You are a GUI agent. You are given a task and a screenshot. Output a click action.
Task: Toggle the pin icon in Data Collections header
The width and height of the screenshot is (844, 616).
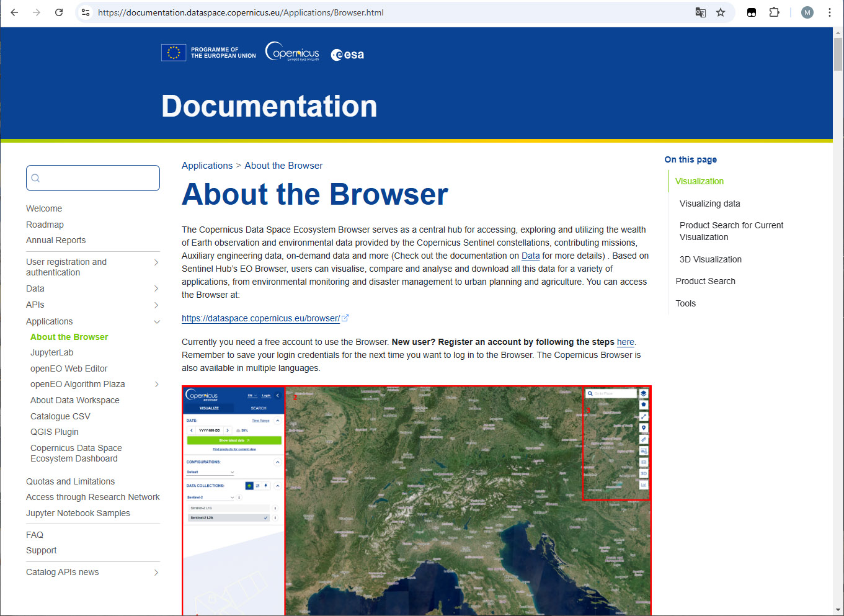tap(265, 486)
